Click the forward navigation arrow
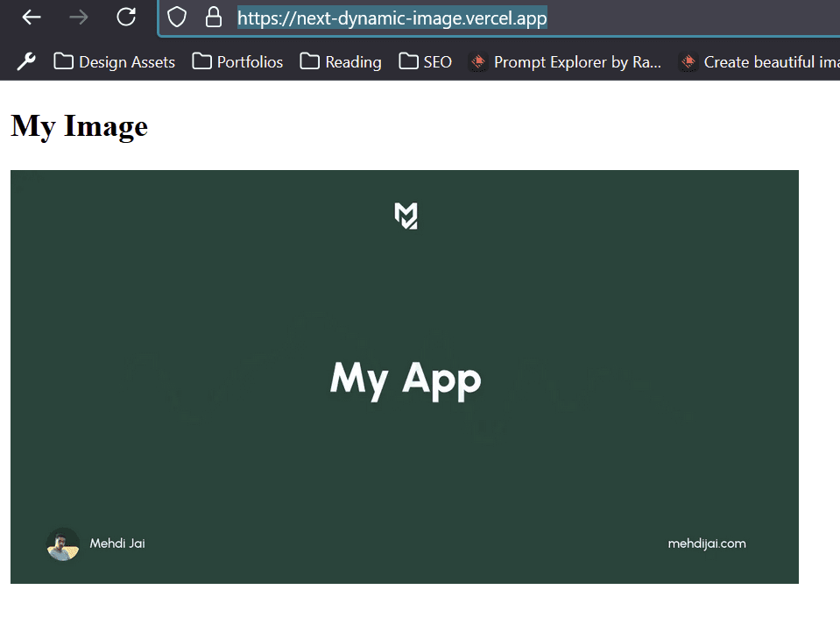This screenshot has height=618, width=840. (x=79, y=18)
